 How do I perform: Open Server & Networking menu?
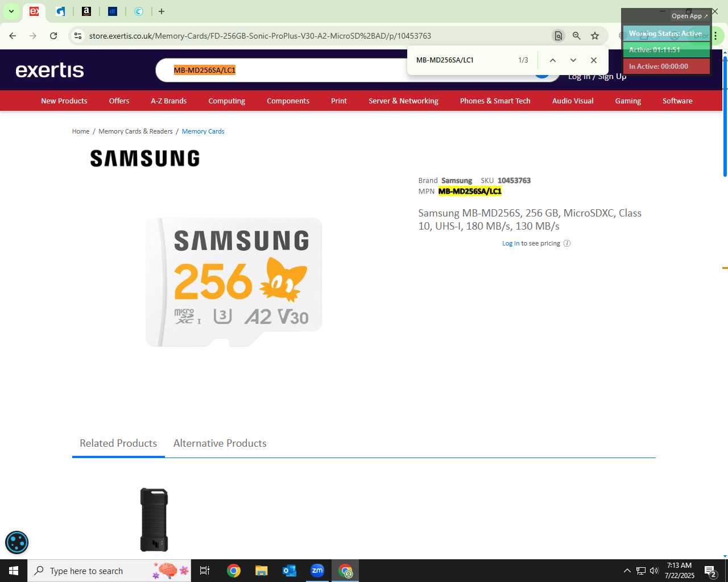pos(403,101)
